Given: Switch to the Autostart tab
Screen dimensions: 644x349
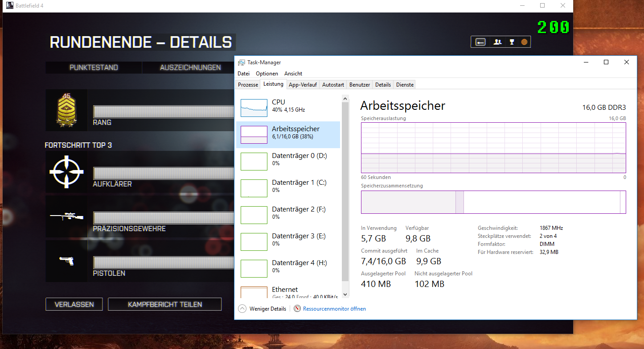Looking at the screenshot, I should point(333,85).
